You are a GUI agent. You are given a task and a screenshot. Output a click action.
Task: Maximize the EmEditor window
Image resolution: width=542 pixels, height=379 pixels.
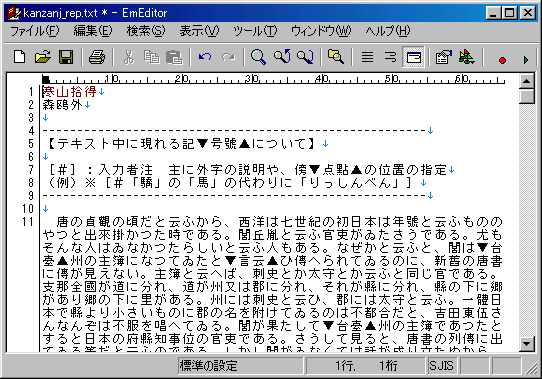click(510, 13)
